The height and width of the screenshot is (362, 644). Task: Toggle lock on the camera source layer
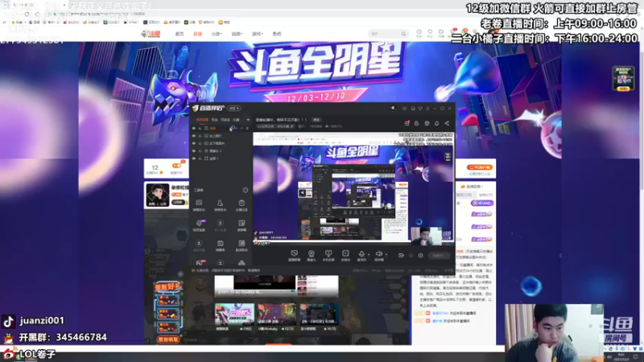click(200, 150)
